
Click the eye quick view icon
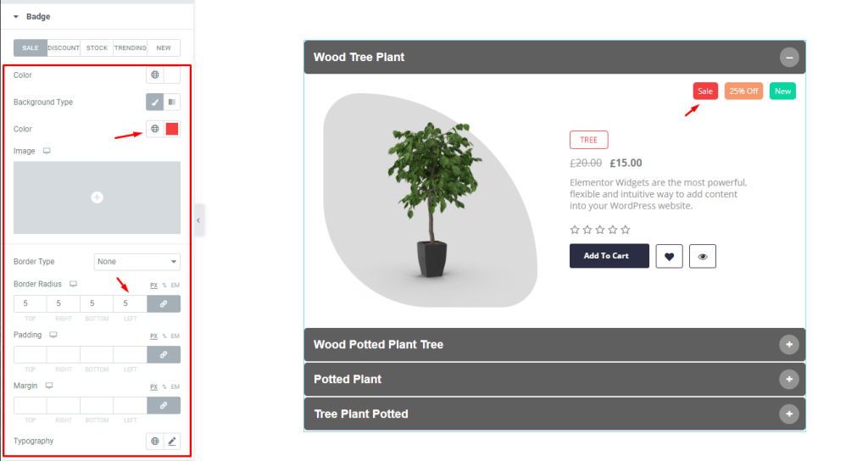coord(703,256)
